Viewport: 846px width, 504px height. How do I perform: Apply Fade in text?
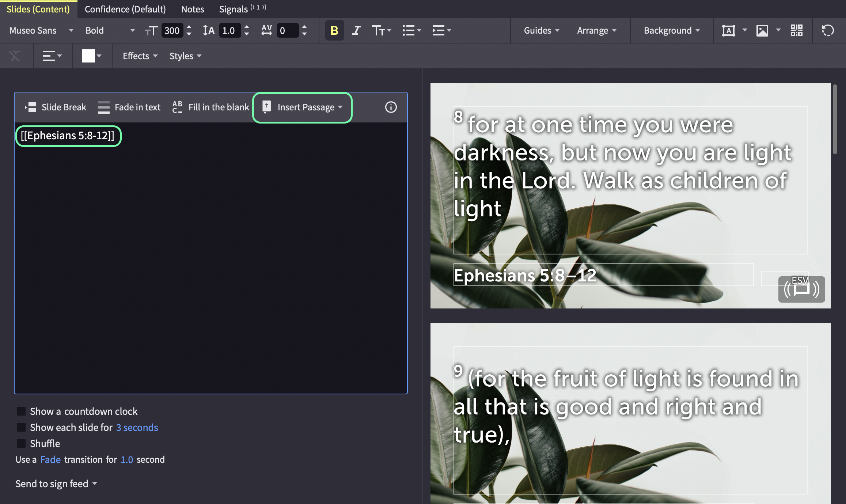tap(129, 107)
